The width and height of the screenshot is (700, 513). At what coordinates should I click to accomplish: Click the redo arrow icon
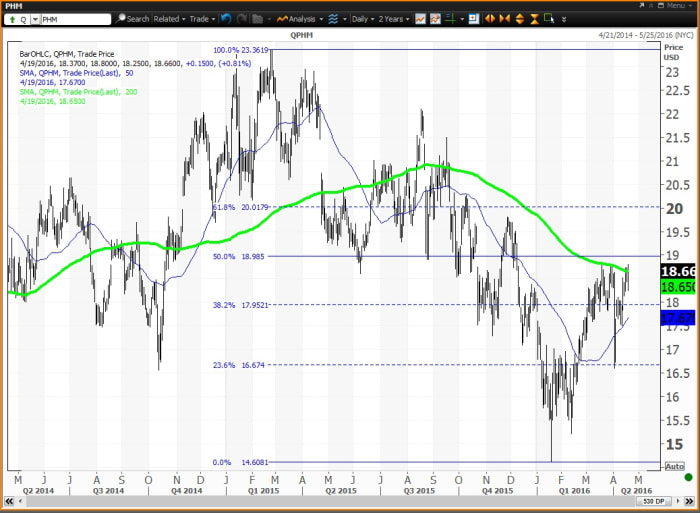(243, 18)
